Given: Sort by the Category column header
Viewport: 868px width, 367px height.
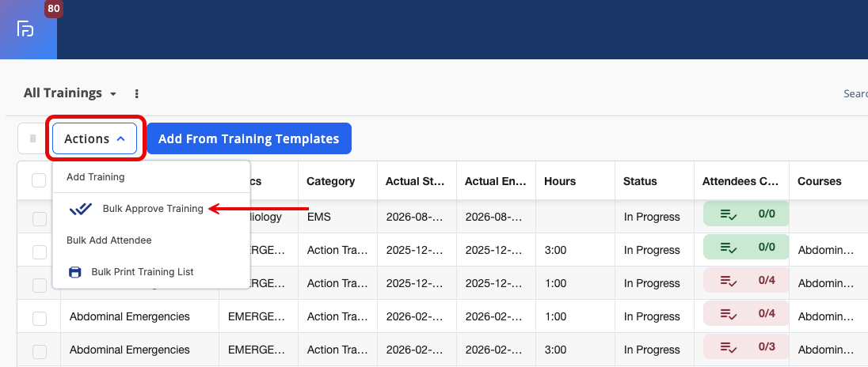Looking at the screenshot, I should (330, 181).
